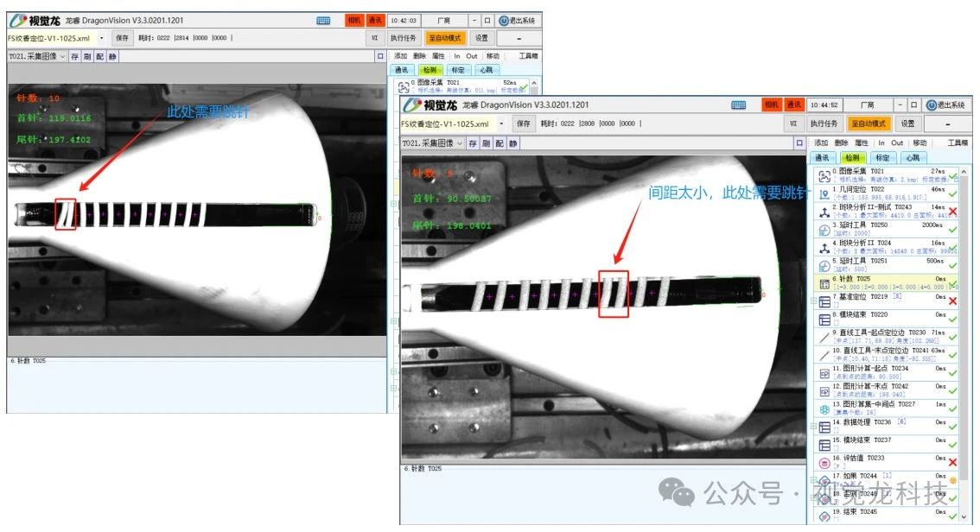Toggle 静 static mode button in back window
The height and width of the screenshot is (532, 980).
tap(112, 57)
